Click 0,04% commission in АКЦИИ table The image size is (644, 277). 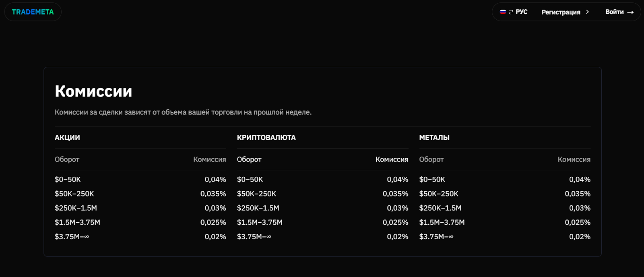(x=215, y=180)
